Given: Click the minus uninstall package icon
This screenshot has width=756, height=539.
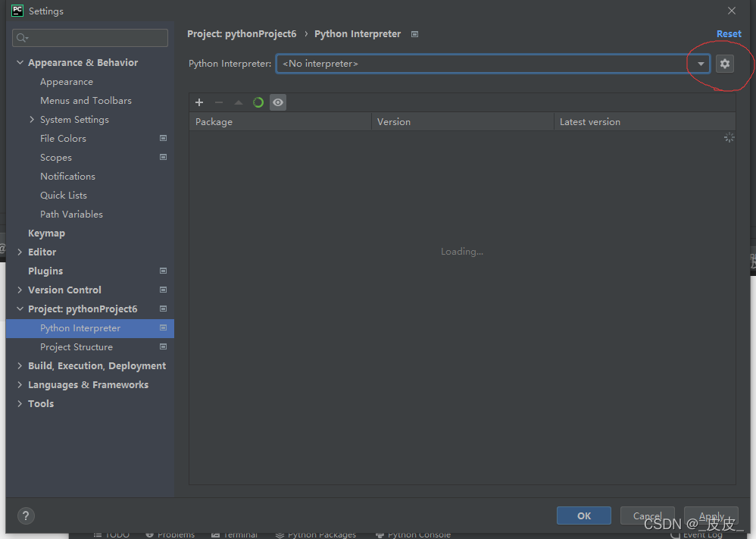Looking at the screenshot, I should [x=219, y=102].
